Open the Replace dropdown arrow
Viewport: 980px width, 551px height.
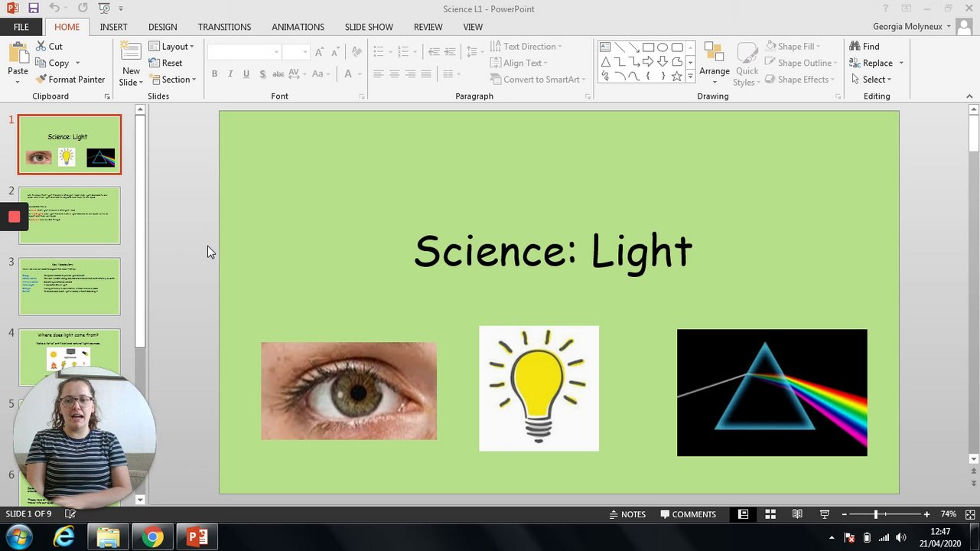pyautogui.click(x=901, y=64)
